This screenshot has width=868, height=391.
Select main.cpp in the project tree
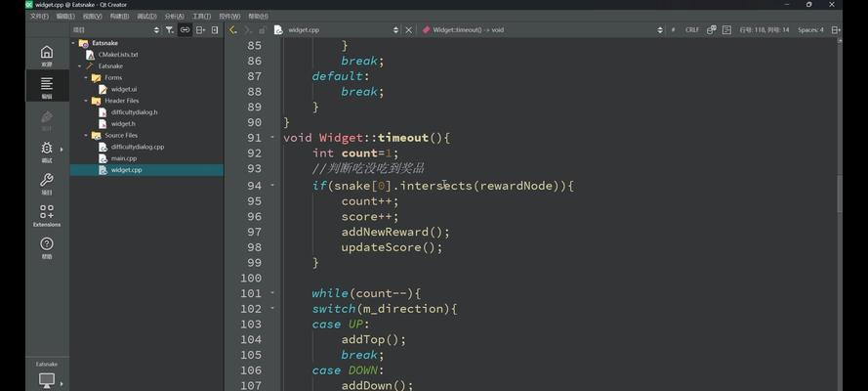[x=123, y=158]
